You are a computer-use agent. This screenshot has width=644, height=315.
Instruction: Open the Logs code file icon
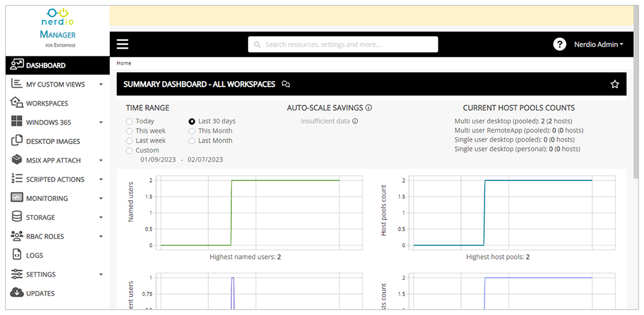17,255
